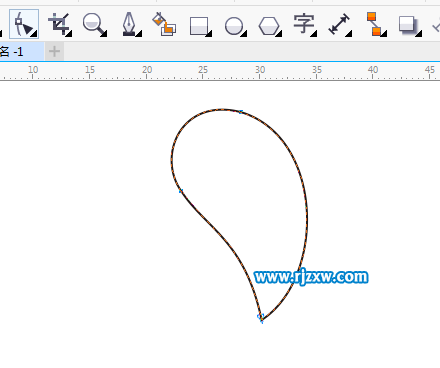Activate the Text tool (字)

click(x=304, y=25)
